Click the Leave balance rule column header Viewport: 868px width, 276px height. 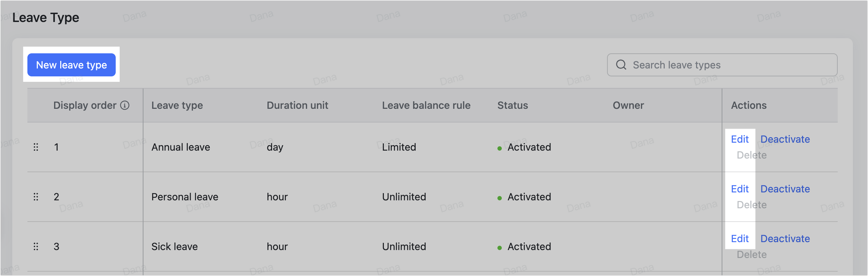(426, 105)
